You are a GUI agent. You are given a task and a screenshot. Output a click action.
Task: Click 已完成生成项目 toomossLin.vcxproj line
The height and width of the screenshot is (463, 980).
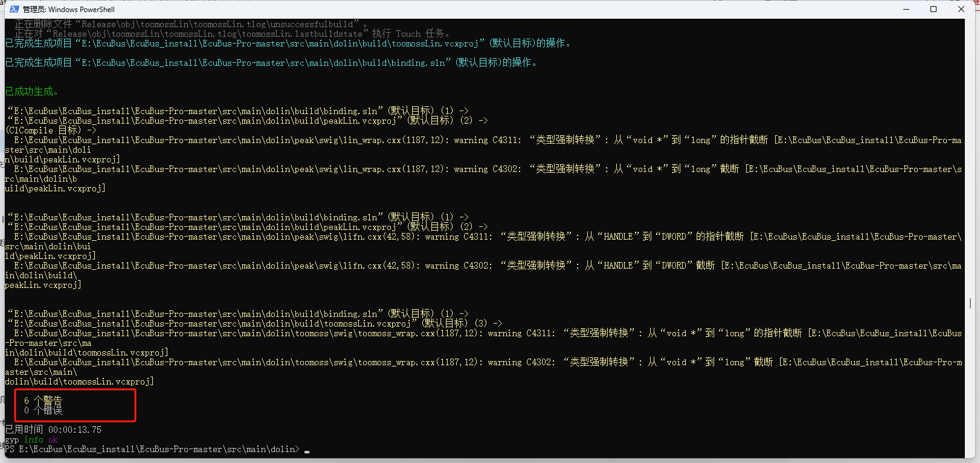point(288,43)
